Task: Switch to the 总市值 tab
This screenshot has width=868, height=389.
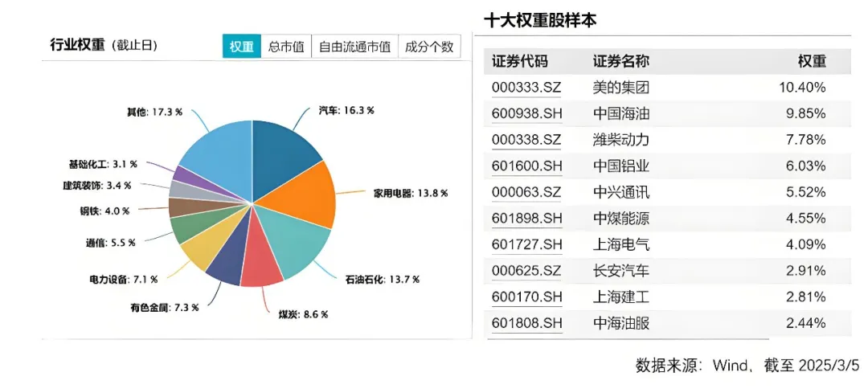Action: pyautogui.click(x=286, y=47)
